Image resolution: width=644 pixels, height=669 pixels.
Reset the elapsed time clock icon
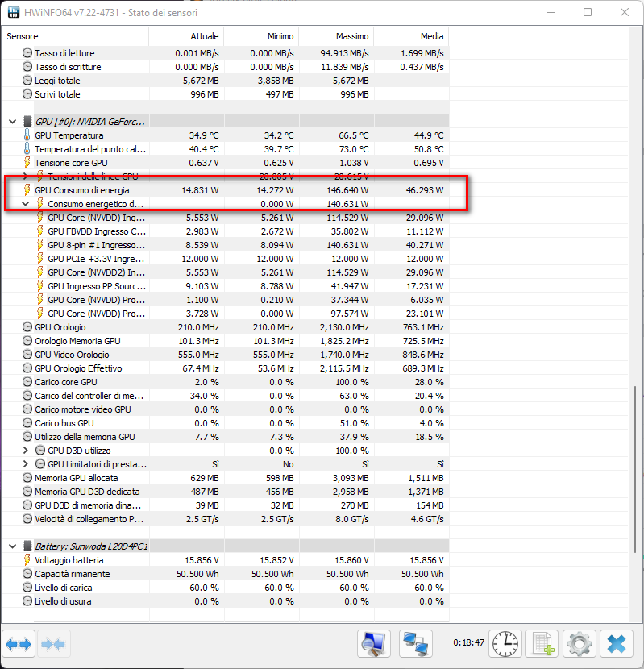[x=505, y=644]
